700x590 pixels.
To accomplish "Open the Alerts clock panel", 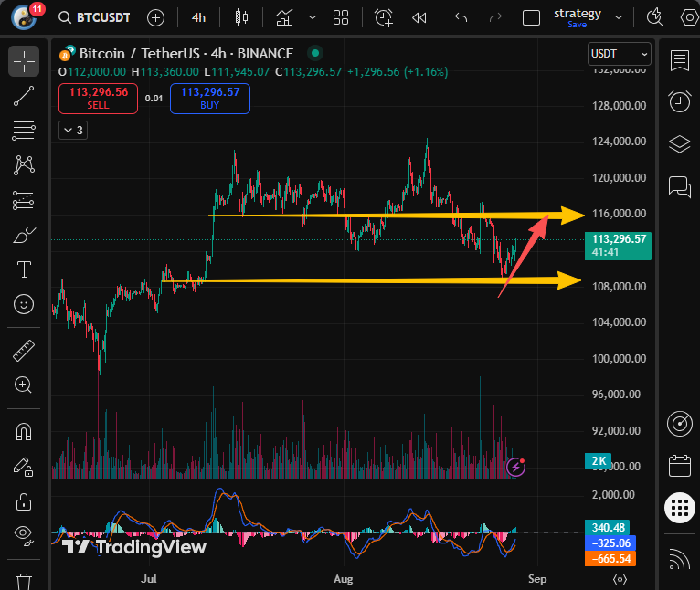I will [x=680, y=101].
